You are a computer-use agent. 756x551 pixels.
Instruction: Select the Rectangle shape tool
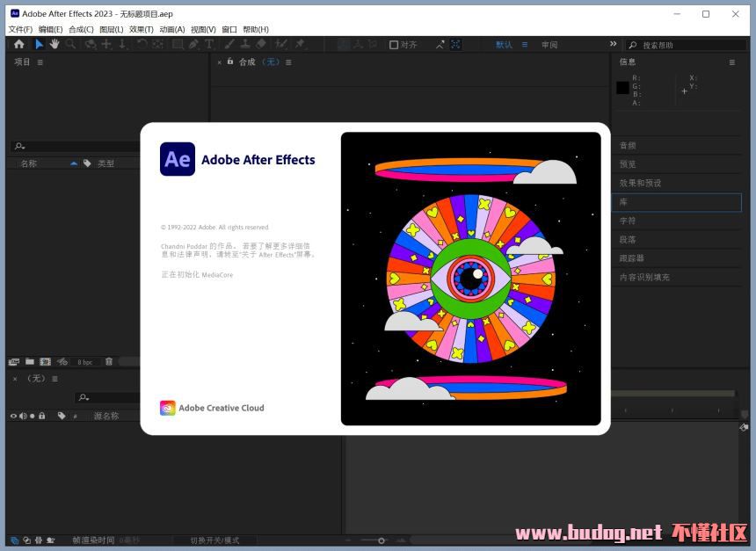(178, 44)
